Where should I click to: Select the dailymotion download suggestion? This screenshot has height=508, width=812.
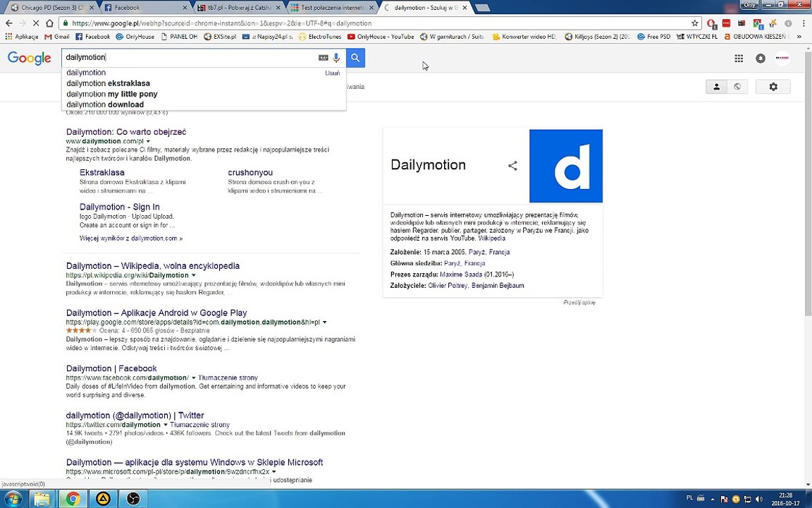coord(105,104)
